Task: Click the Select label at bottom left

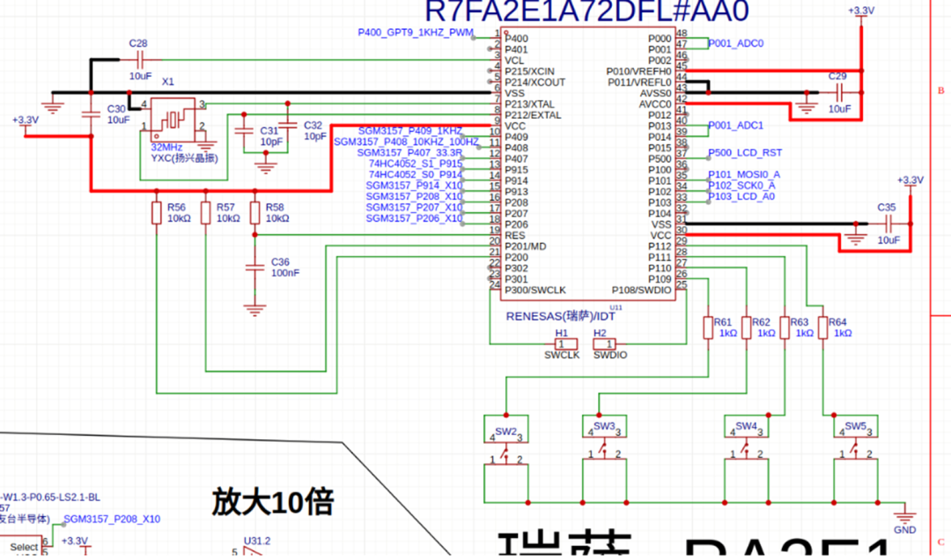Action: [23, 546]
